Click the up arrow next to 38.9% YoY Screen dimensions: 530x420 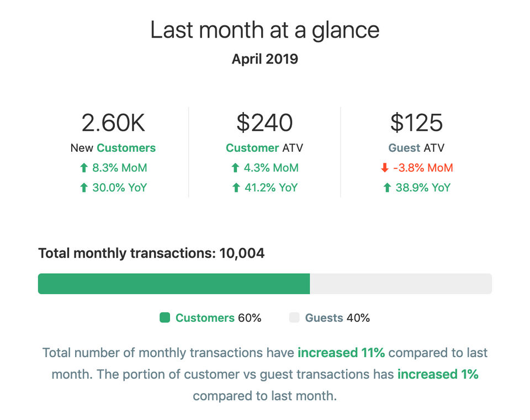pos(386,188)
